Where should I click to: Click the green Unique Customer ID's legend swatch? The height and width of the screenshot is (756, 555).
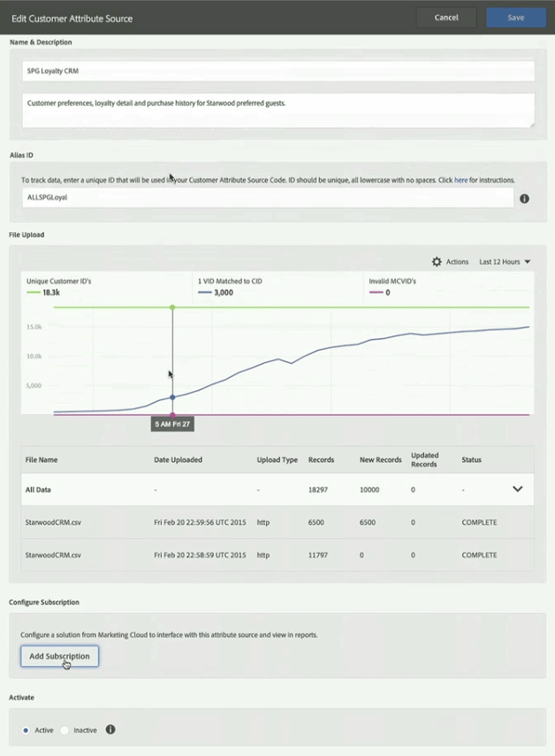[35, 291]
